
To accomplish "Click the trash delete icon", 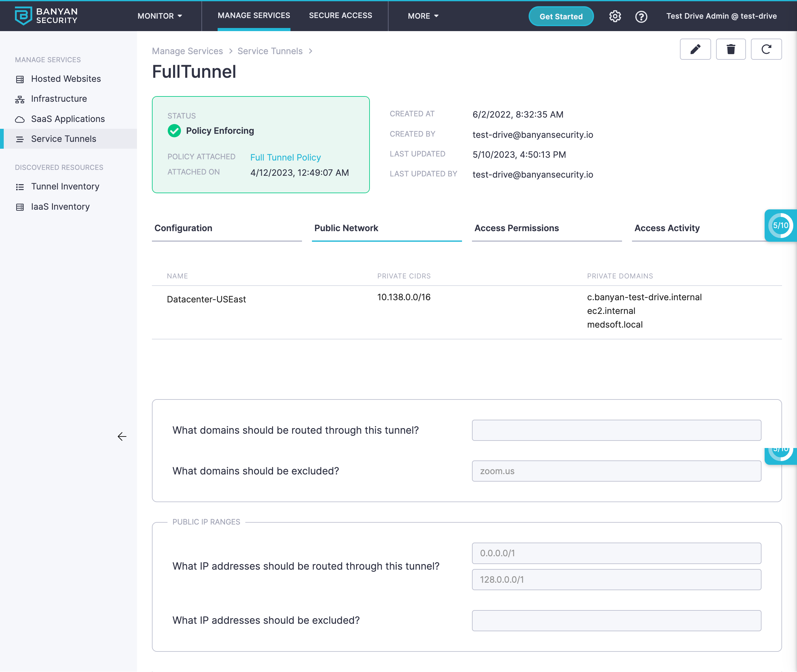I will [730, 49].
